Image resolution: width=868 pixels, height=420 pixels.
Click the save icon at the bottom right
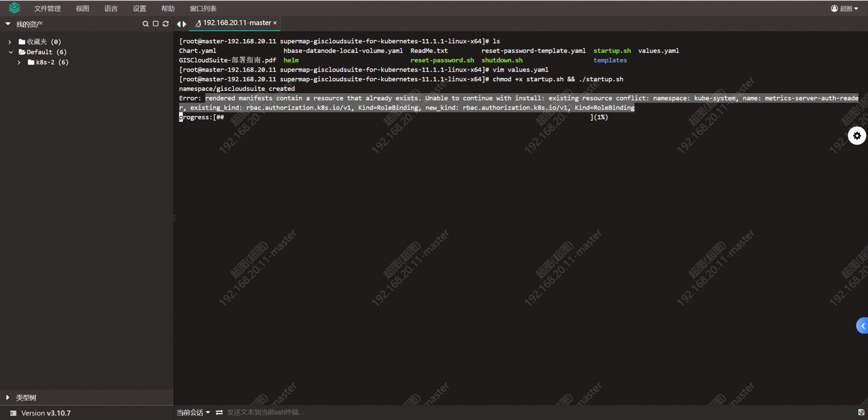coord(861,412)
